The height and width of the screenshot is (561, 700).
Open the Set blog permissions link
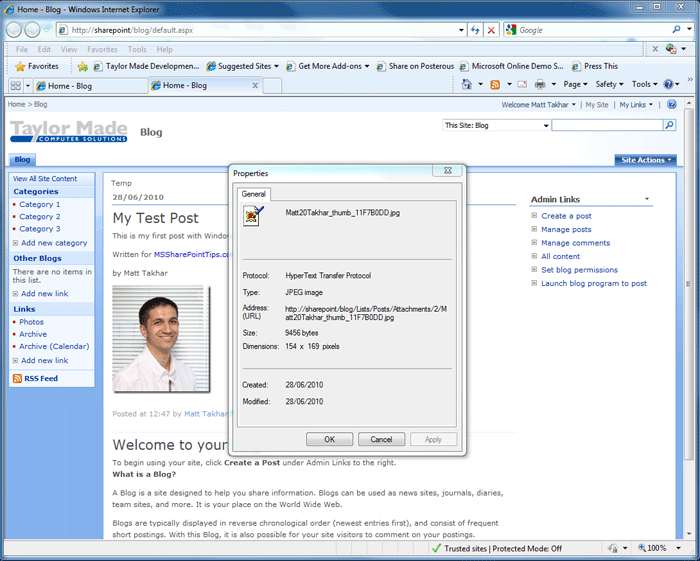[579, 270]
